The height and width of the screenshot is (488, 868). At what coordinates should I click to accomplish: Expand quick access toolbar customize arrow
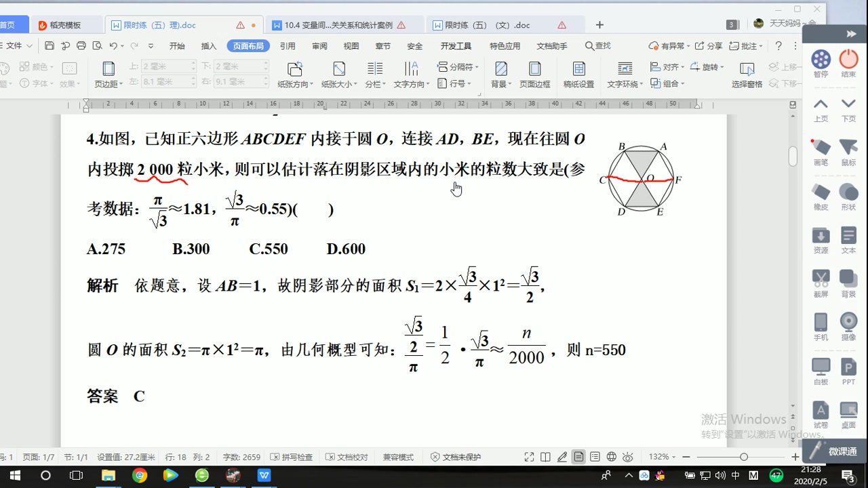pyautogui.click(x=151, y=46)
